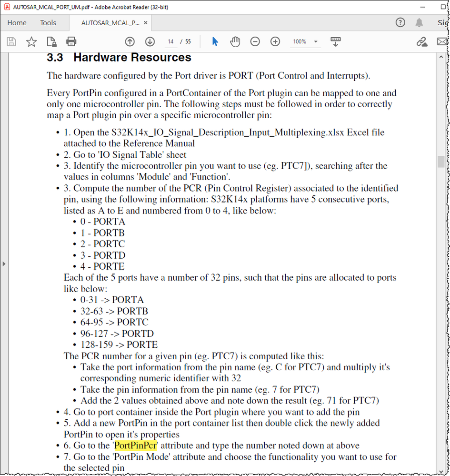
Task: Close the AUTOSAR_MCAL_P... document tab
Action: point(146,23)
